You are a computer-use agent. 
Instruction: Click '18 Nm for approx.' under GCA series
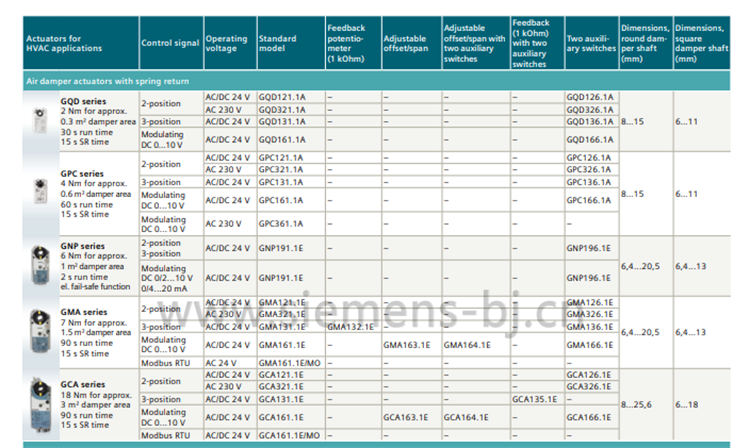pos(96,395)
